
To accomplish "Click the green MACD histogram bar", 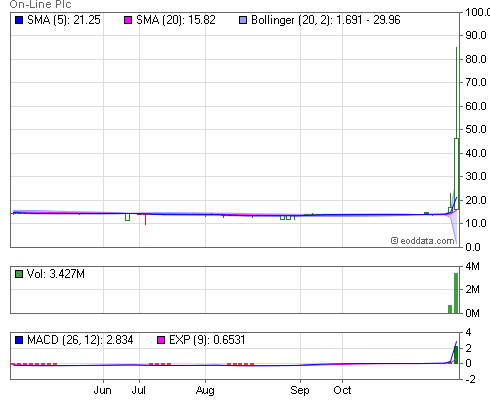I will pos(456,355).
